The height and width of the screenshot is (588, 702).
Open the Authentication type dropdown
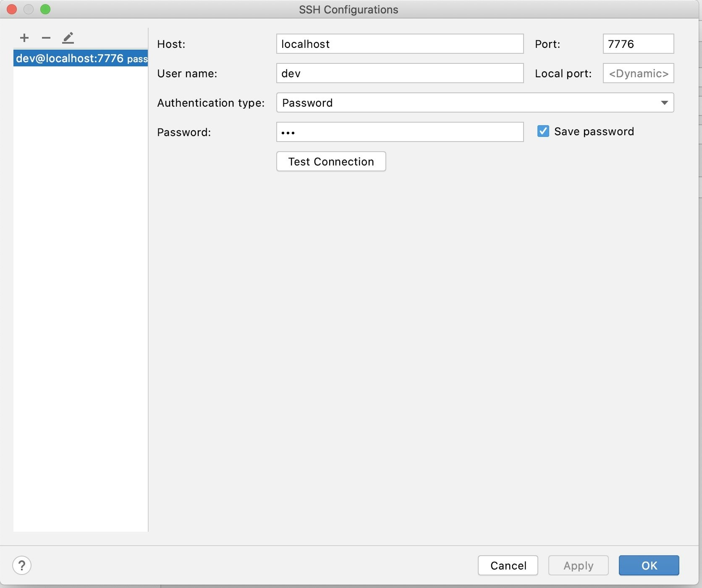475,102
